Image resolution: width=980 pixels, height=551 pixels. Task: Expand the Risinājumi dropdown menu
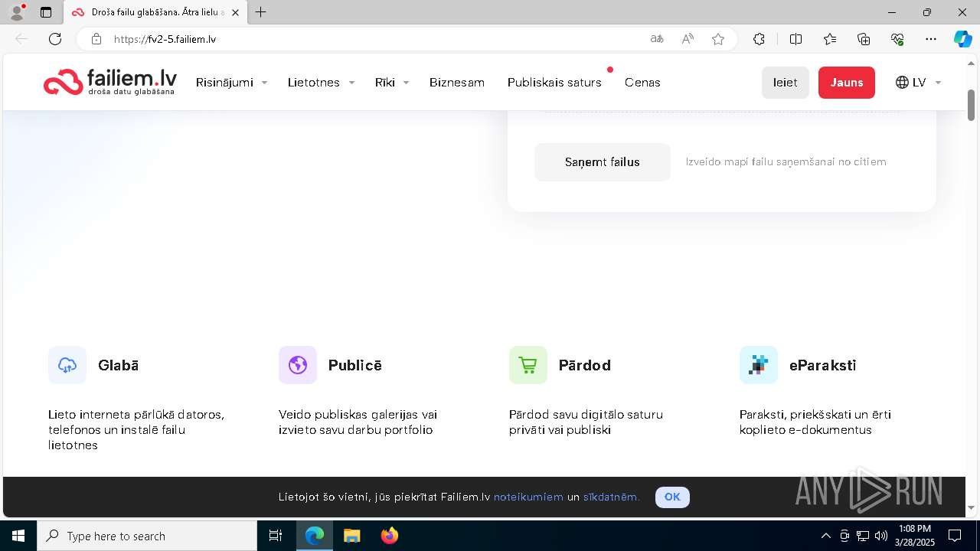232,83
